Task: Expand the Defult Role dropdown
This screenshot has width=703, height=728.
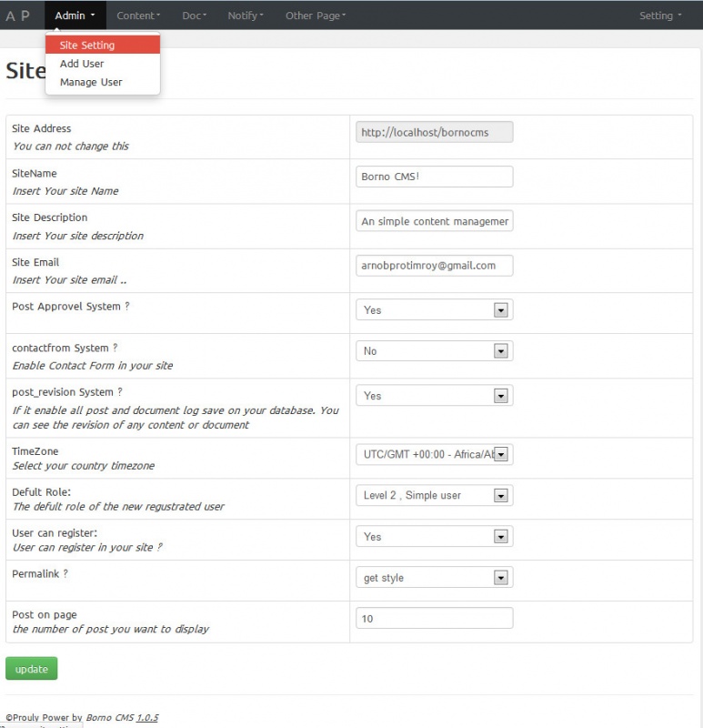Action: point(434,495)
